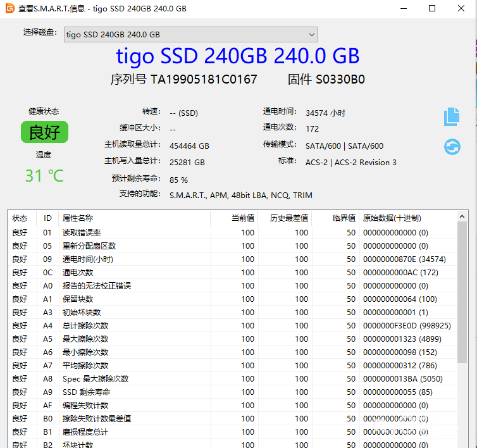Click the 31 ℃ temperature display
Image resolution: width=477 pixels, height=448 pixels.
tap(44, 175)
